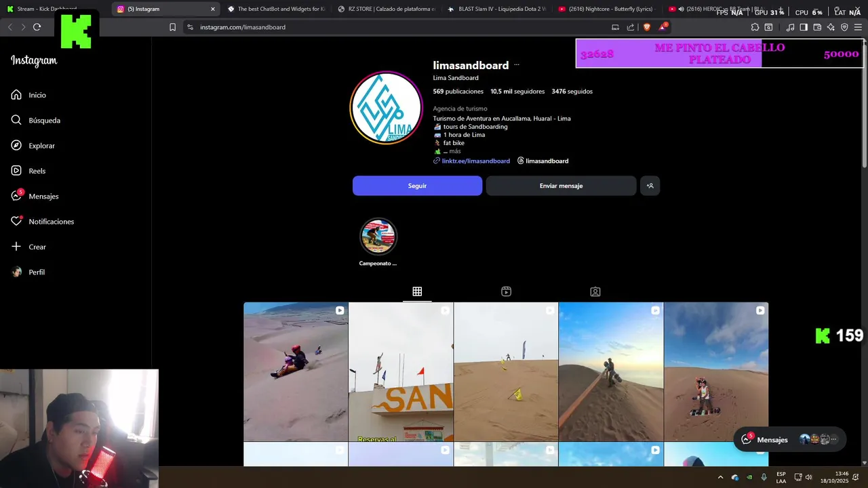868x488 pixels.
Task: Click the browser address bar URL
Action: pyautogui.click(x=243, y=27)
